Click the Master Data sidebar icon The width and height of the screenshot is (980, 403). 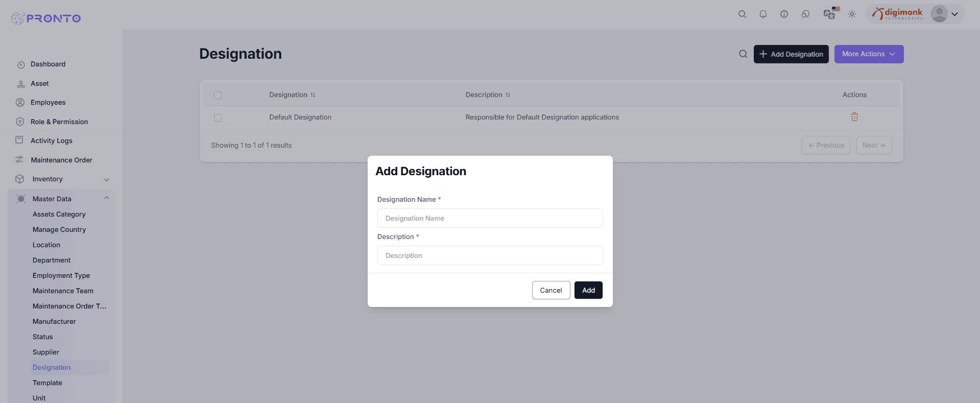(21, 199)
